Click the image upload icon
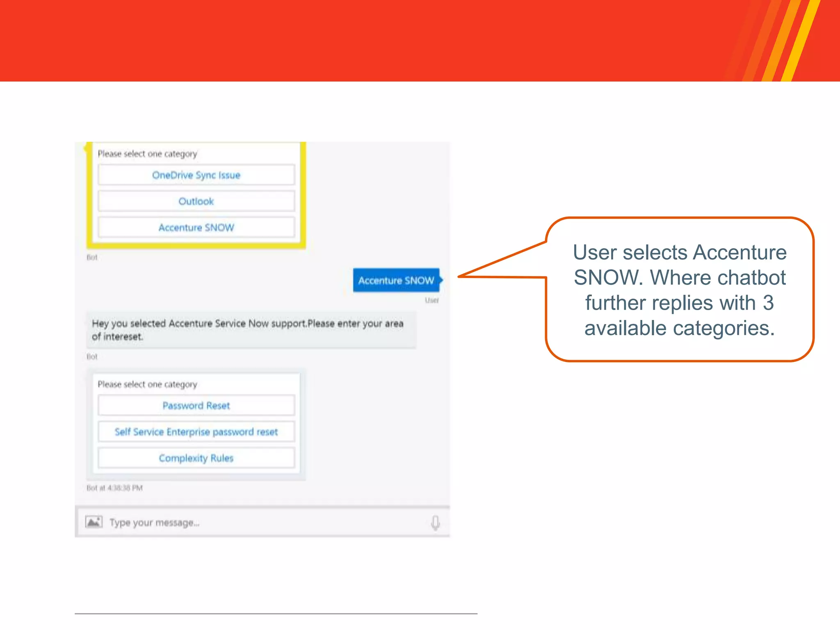 point(94,522)
